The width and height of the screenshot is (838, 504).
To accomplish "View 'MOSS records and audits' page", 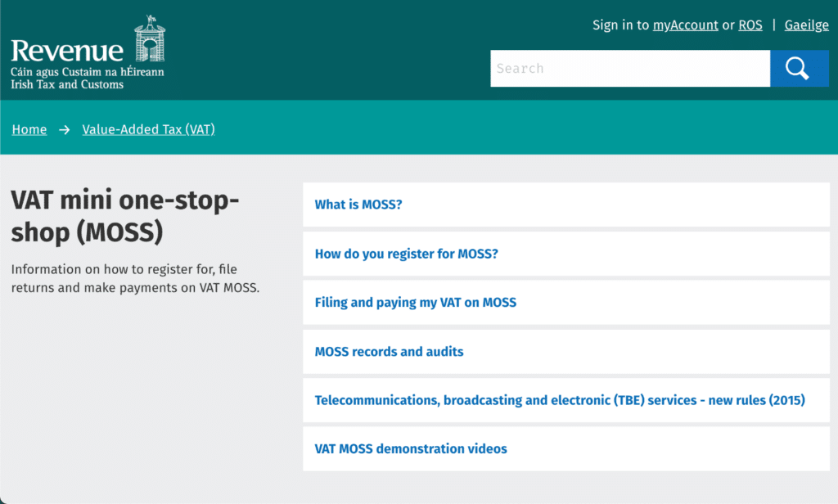I will click(389, 352).
